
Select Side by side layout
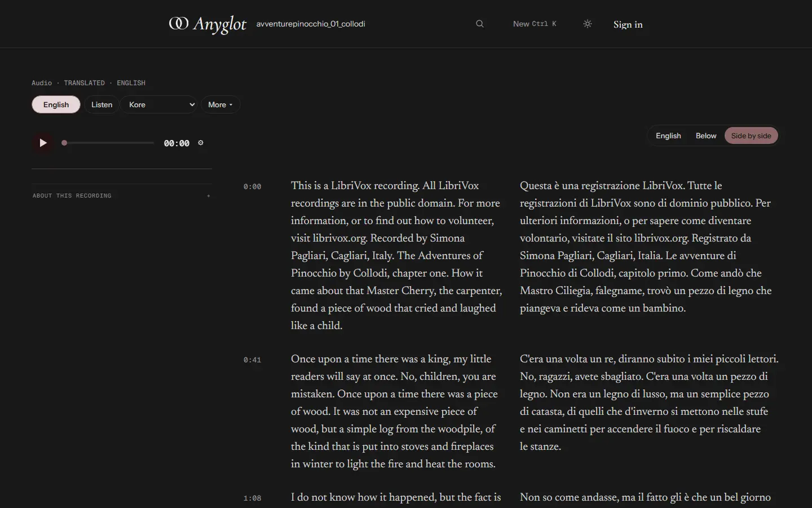coord(751,135)
